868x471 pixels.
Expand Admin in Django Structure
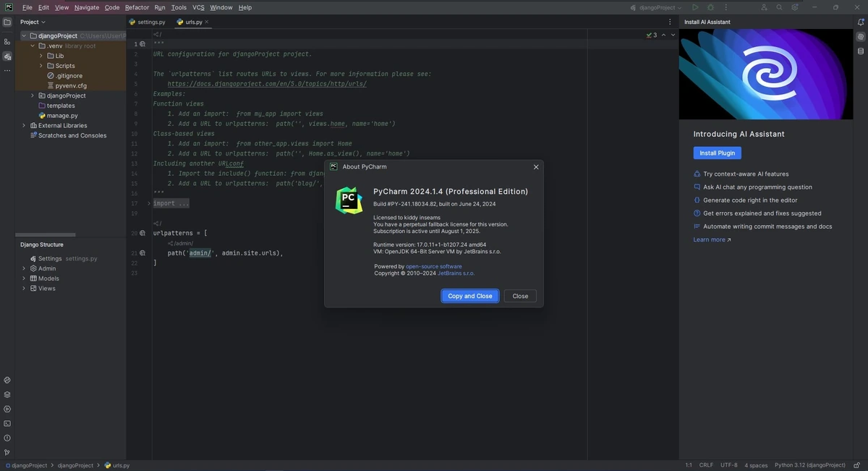pos(23,268)
